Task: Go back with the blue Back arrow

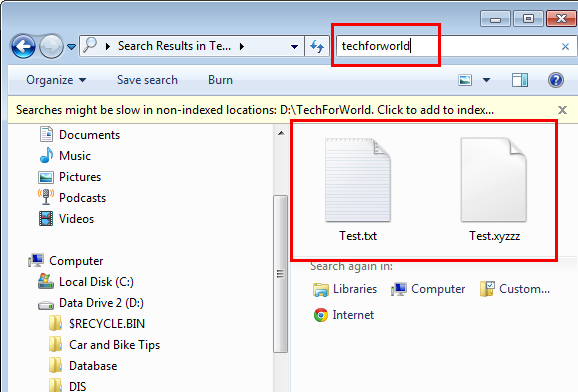Action: (23, 46)
